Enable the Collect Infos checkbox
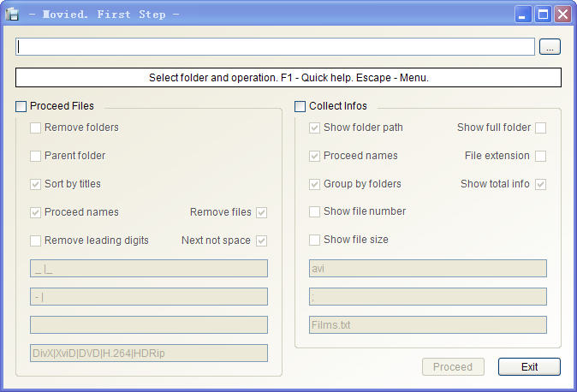Image resolution: width=577 pixels, height=392 pixels. coord(300,106)
